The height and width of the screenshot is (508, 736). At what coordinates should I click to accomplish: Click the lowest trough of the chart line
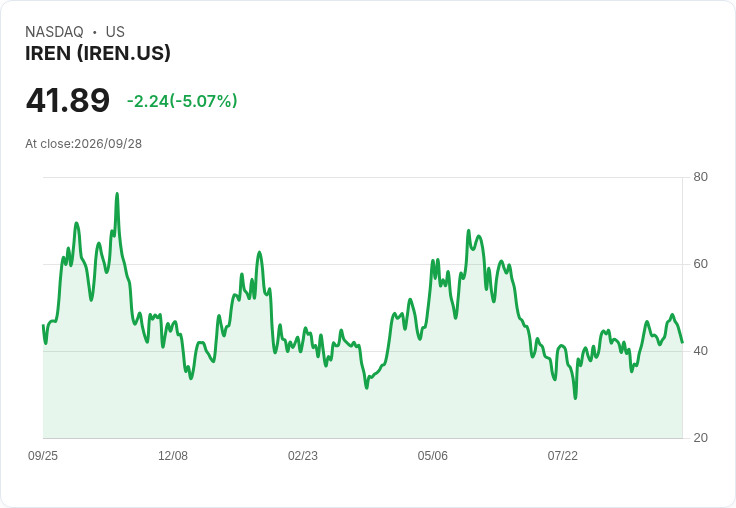click(575, 398)
